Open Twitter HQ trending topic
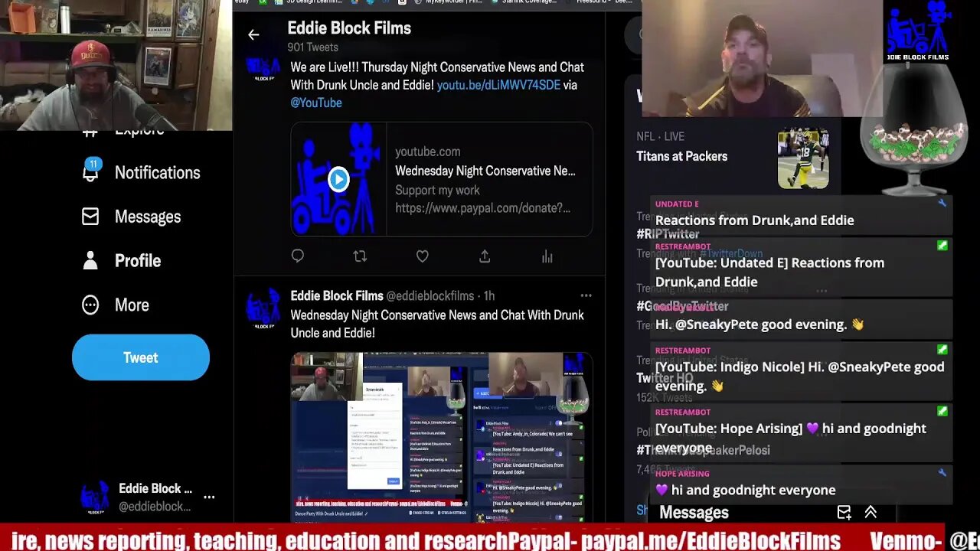Viewport: 980px width, 551px height. click(665, 378)
